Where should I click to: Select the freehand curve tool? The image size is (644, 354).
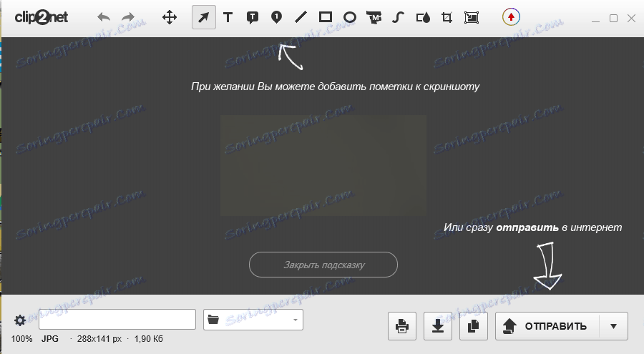pos(398,17)
